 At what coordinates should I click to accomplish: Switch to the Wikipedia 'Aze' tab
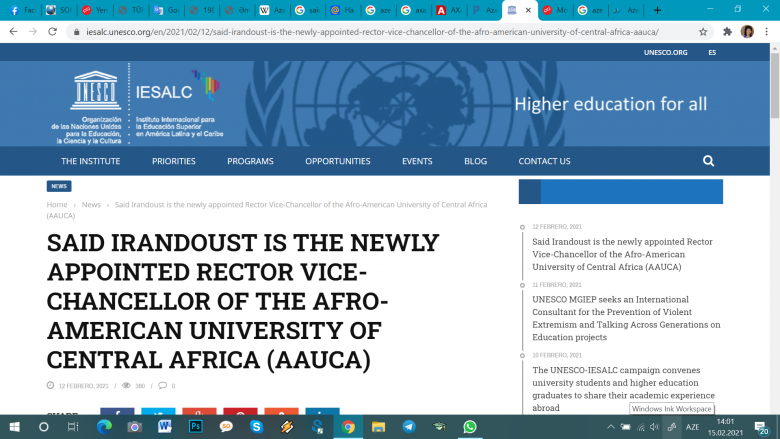click(x=272, y=10)
